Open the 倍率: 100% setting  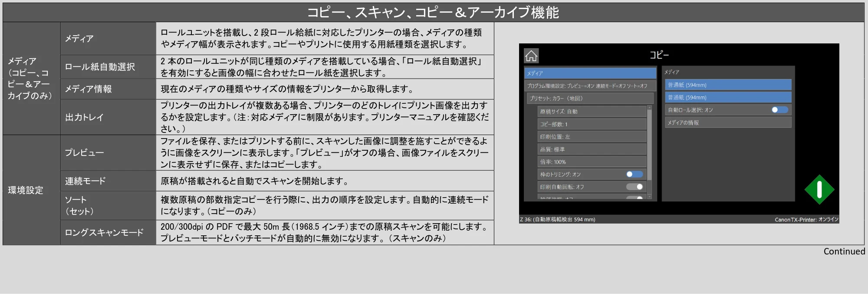pos(592,162)
